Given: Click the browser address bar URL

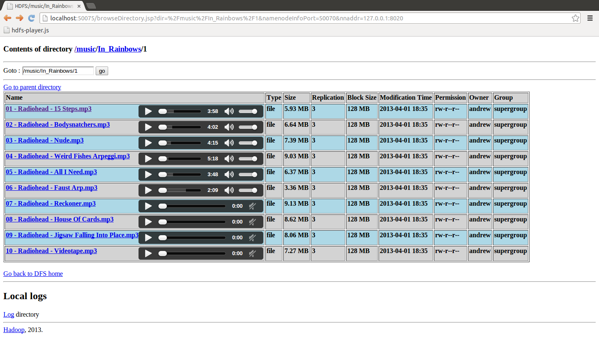Looking at the screenshot, I should (227, 18).
